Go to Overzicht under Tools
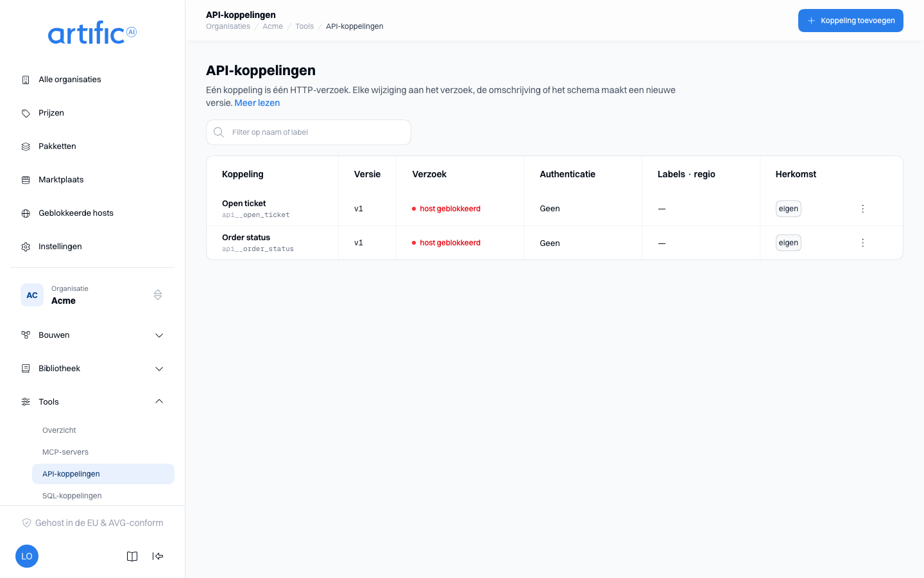The width and height of the screenshot is (924, 578). tap(103, 430)
